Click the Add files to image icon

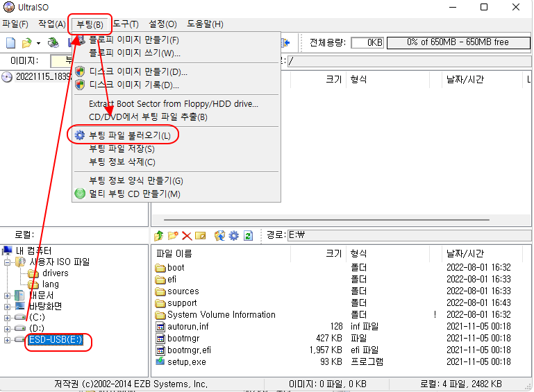coord(219,235)
